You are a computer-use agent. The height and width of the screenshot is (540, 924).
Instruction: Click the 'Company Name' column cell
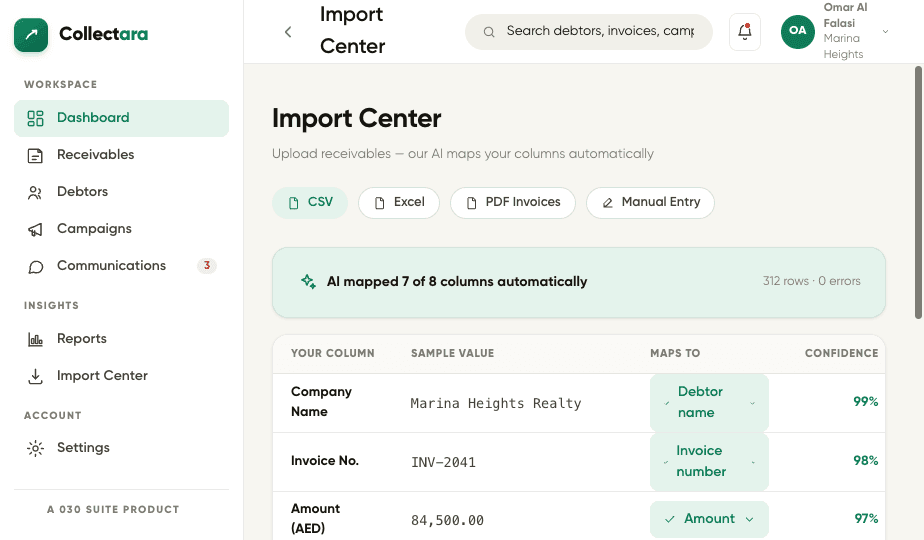tap(321, 401)
